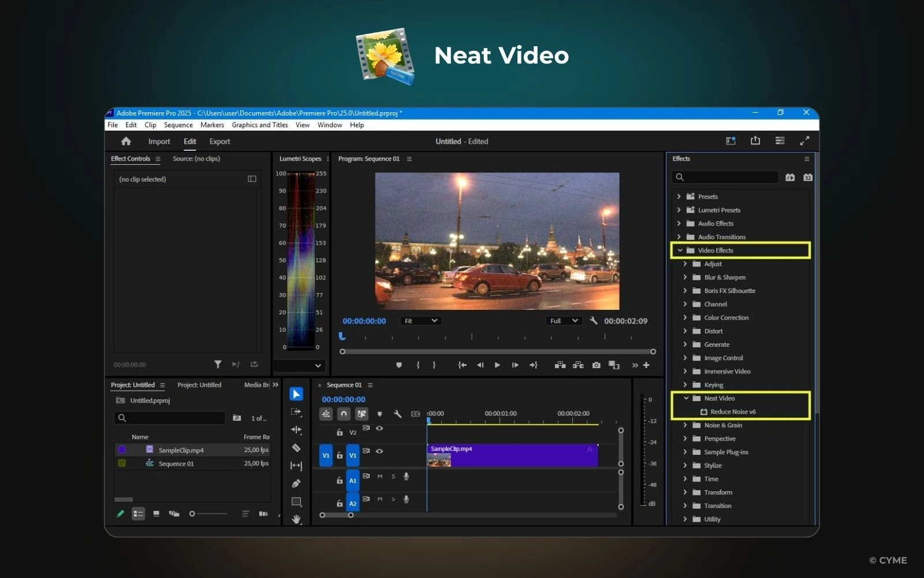
Task: Click the List View icon in Project panel
Action: [139, 513]
